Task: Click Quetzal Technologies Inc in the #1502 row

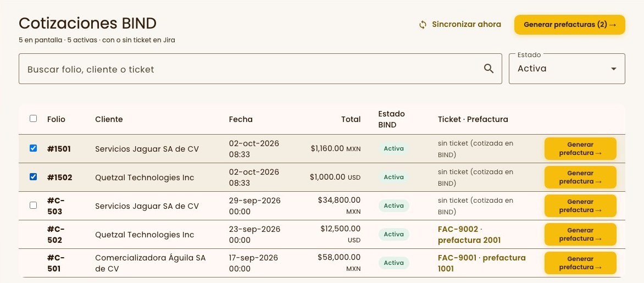Action: point(145,177)
